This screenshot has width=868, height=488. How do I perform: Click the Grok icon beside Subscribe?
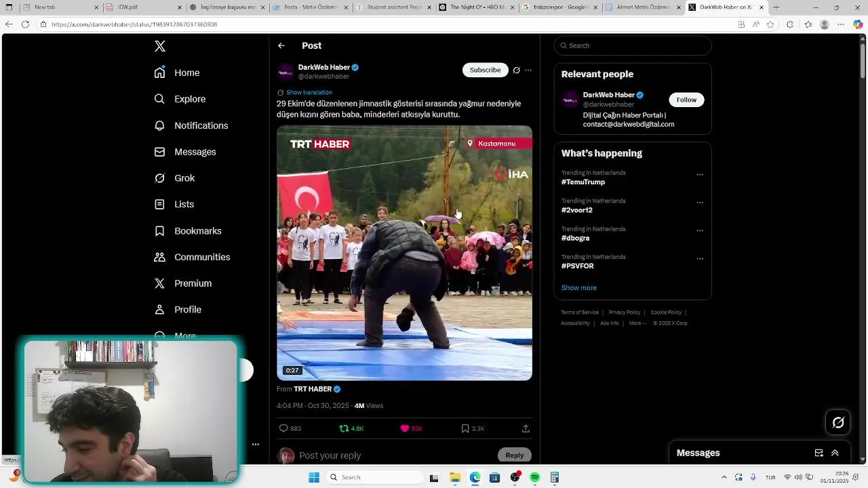pos(516,70)
